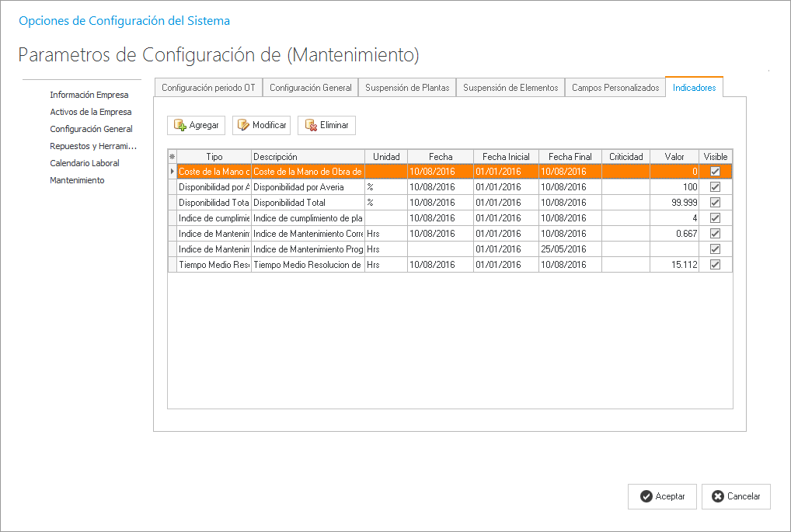
Task: Go to Repuestos y Herramientas section
Action: (x=93, y=146)
